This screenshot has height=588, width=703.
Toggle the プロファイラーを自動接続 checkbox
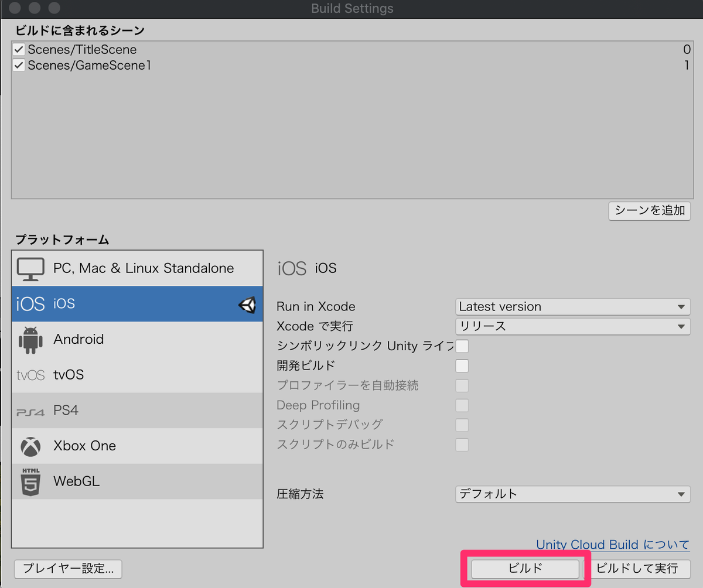pos(462,385)
